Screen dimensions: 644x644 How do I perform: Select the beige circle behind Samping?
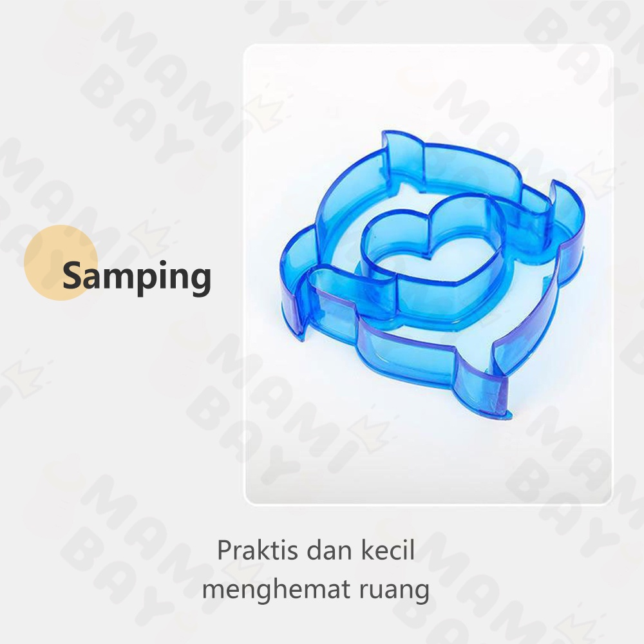tap(61, 263)
